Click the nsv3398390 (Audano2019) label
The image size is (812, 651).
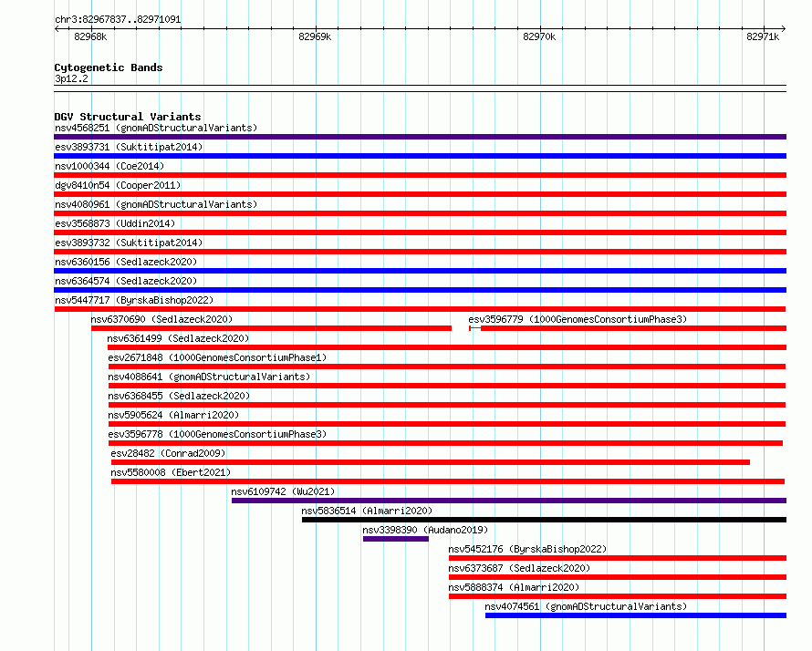pyautogui.click(x=425, y=530)
